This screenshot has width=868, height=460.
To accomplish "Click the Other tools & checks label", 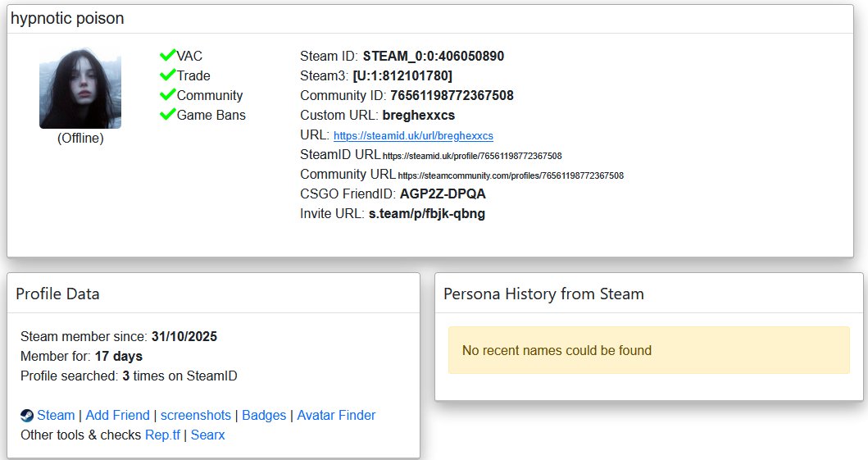I will 81,435.
